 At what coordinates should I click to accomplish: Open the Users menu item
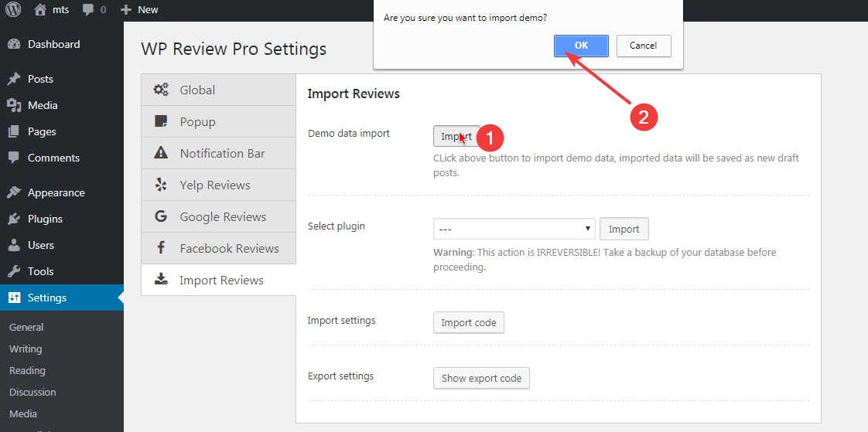click(62, 245)
